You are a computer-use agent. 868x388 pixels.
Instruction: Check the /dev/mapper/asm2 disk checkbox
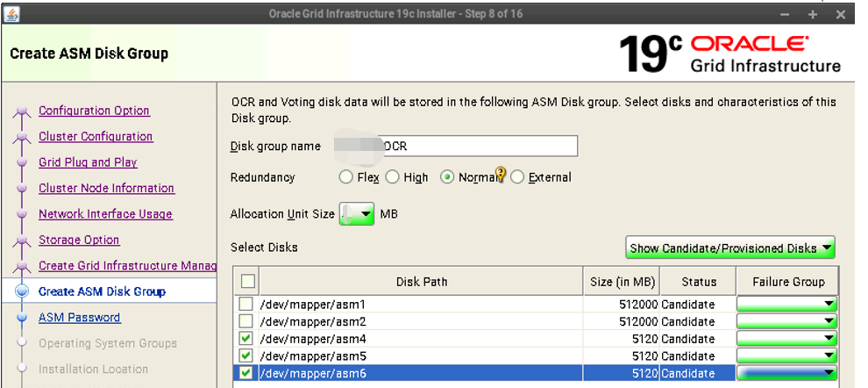(246, 321)
